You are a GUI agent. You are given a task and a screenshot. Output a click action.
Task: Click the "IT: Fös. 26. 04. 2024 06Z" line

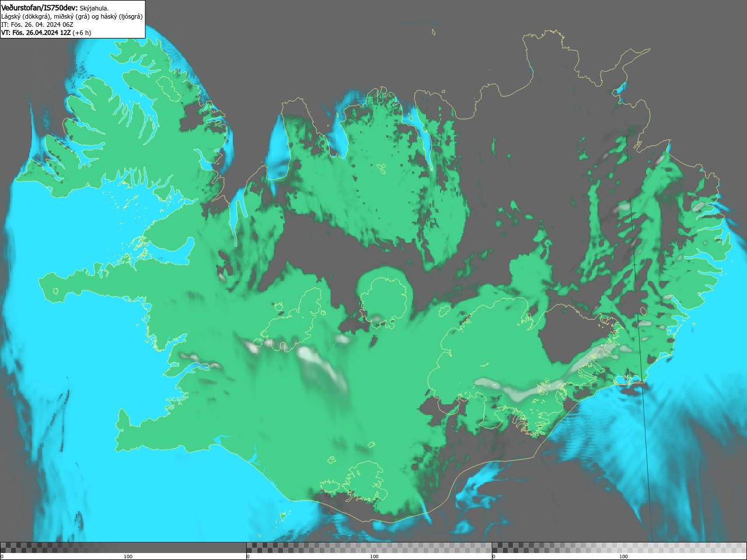[x=37, y=24]
